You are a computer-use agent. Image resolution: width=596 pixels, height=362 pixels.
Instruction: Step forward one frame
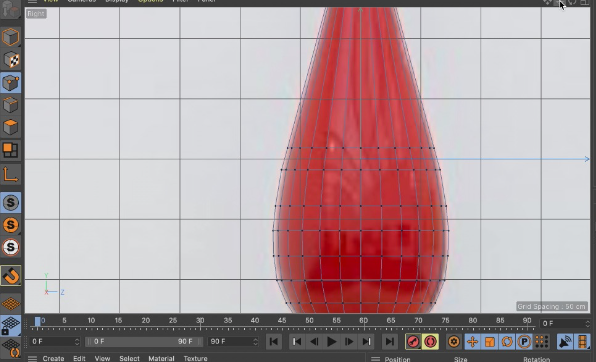click(x=349, y=341)
